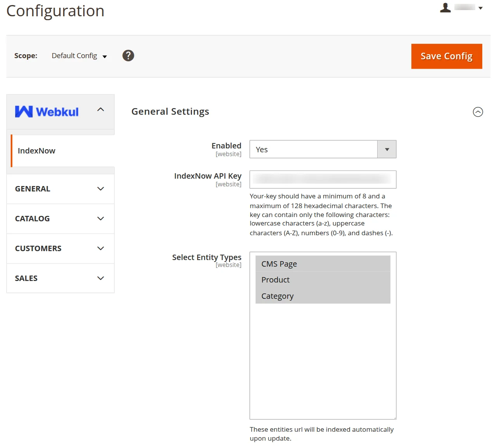This screenshot has width=504, height=448.
Task: Open the Scope Default Config dropdown
Action: tap(79, 56)
